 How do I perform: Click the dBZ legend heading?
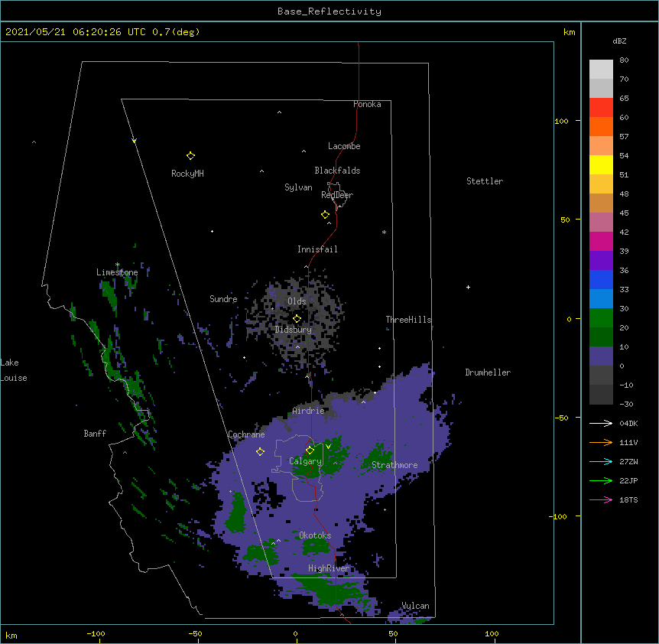coord(619,41)
